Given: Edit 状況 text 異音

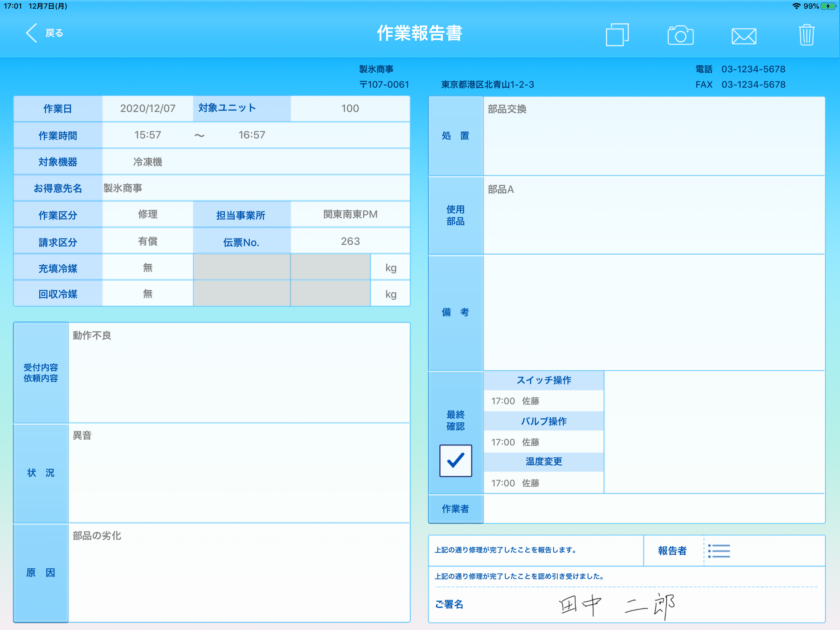Looking at the screenshot, I should 239,473.
